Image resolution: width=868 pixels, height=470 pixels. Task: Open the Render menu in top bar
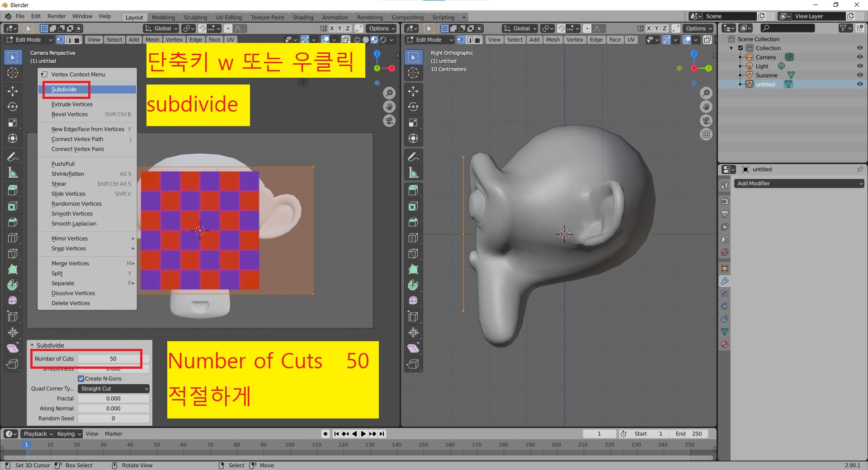pos(57,16)
